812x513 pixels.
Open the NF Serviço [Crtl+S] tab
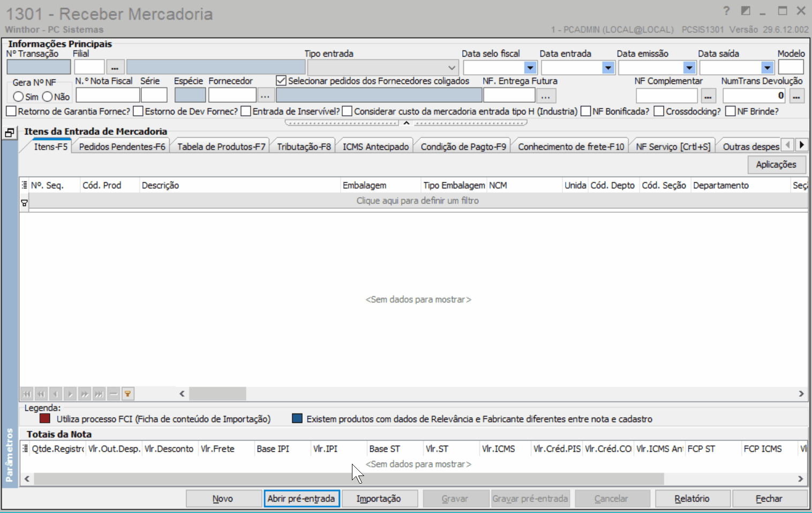coord(673,147)
